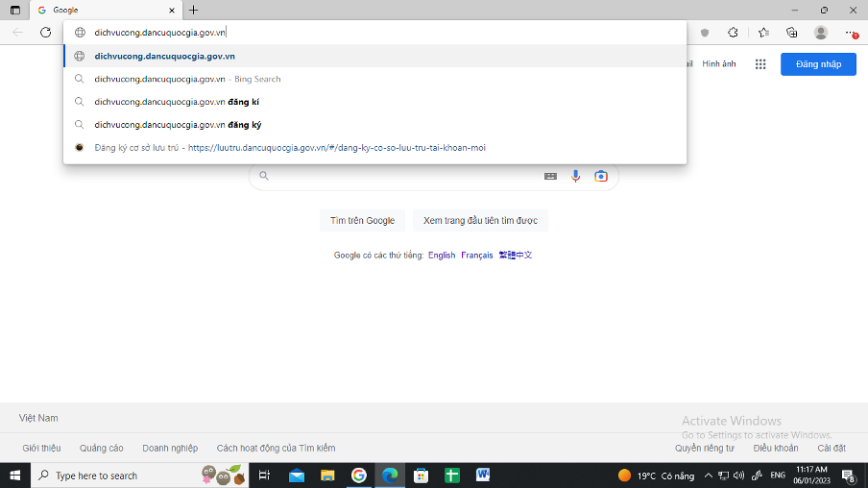Open network status tray icon

(x=723, y=476)
